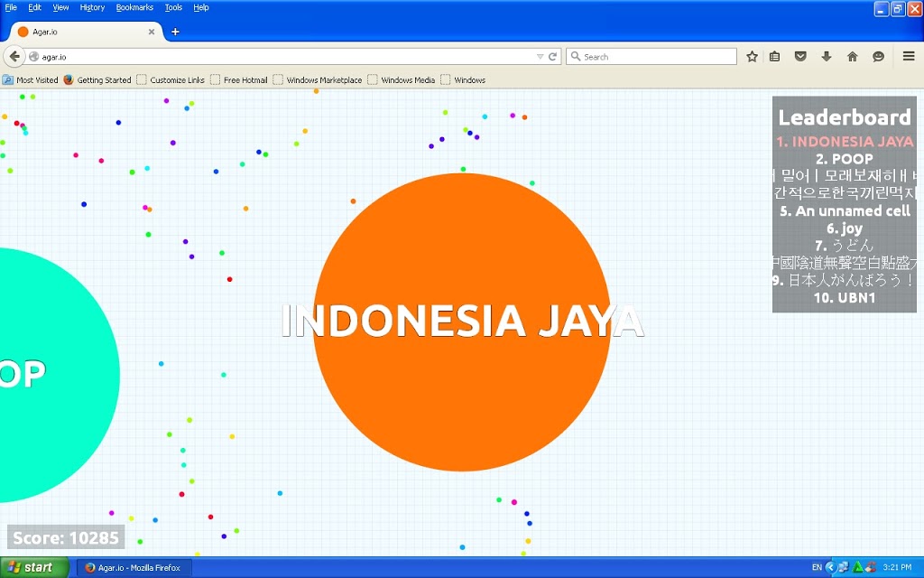Image resolution: width=924 pixels, height=578 pixels.
Task: Click the 3:21 PM clock
Action: point(897,567)
